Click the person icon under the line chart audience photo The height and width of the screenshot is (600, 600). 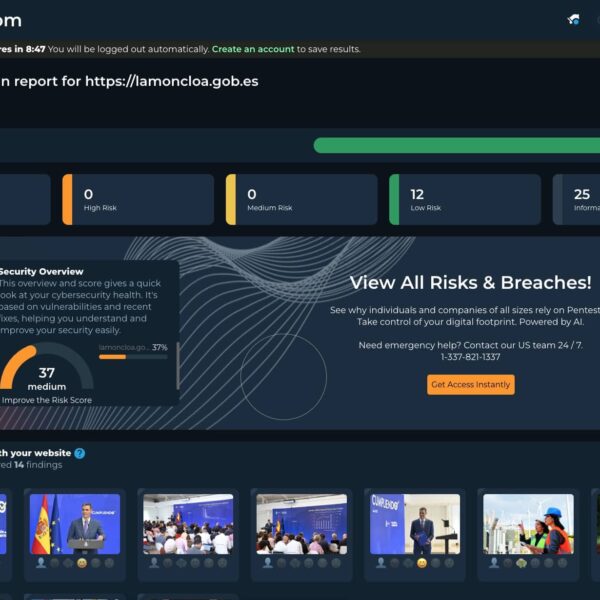[x=154, y=563]
